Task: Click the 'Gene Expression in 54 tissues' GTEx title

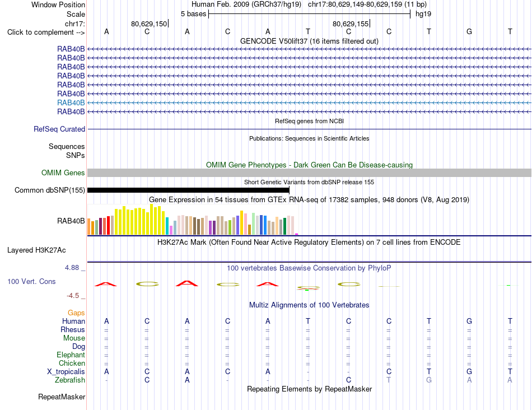Action: coord(309,199)
